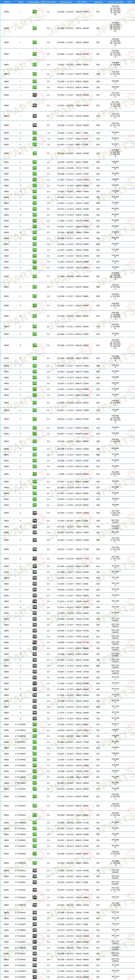Click petrol icon in 85kW/115KM E90 row
Viewport: 135px width, 980px height.
click(35, 133)
